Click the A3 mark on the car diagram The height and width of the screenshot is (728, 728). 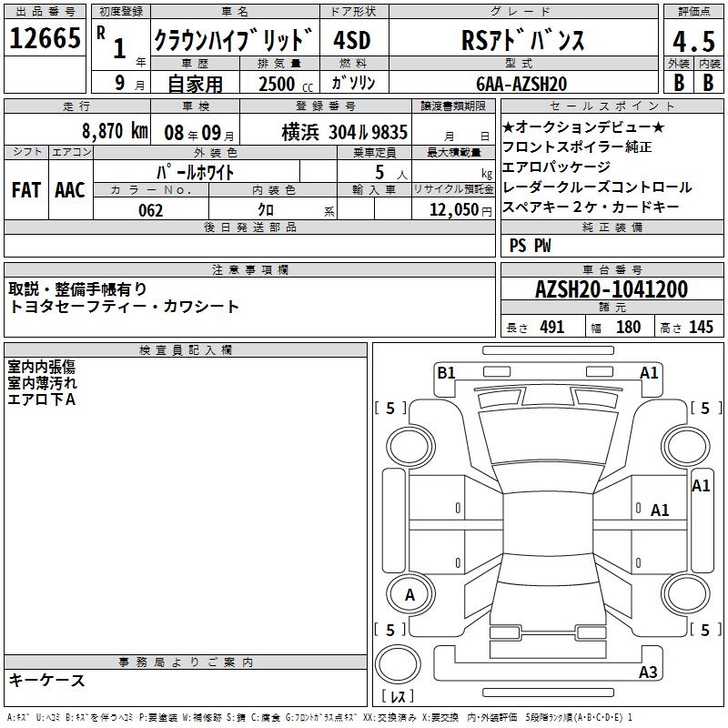tap(648, 672)
